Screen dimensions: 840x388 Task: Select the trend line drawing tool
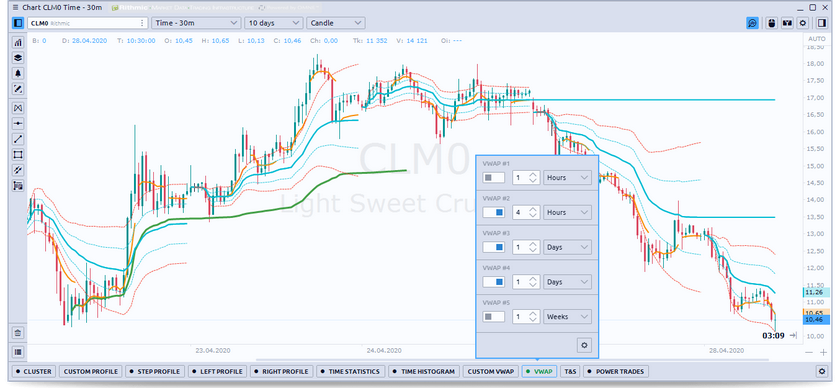click(x=18, y=139)
